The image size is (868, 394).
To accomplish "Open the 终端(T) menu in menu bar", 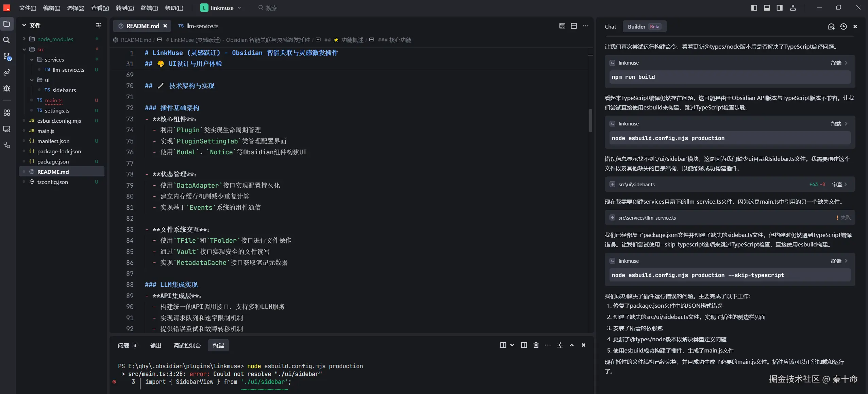I will coord(149,8).
